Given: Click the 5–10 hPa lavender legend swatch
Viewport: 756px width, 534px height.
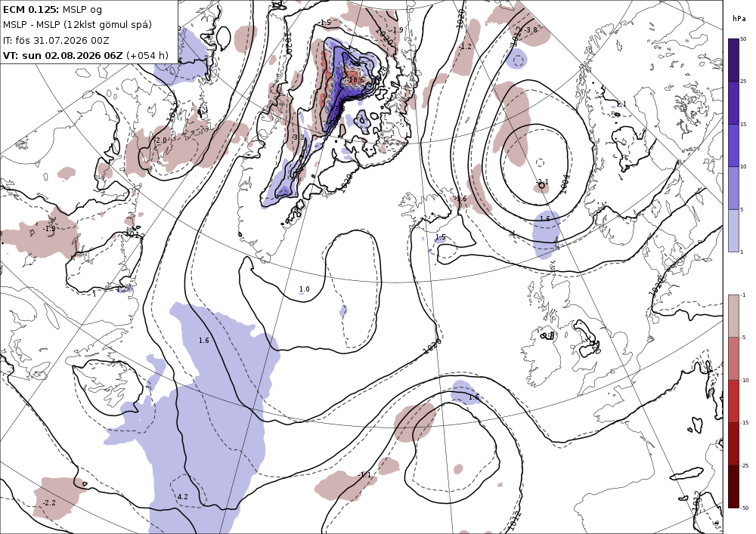Looking at the screenshot, I should coord(733,188).
